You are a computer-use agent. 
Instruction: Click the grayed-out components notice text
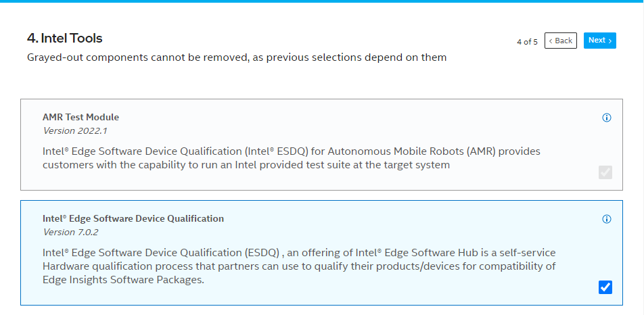pos(237,57)
